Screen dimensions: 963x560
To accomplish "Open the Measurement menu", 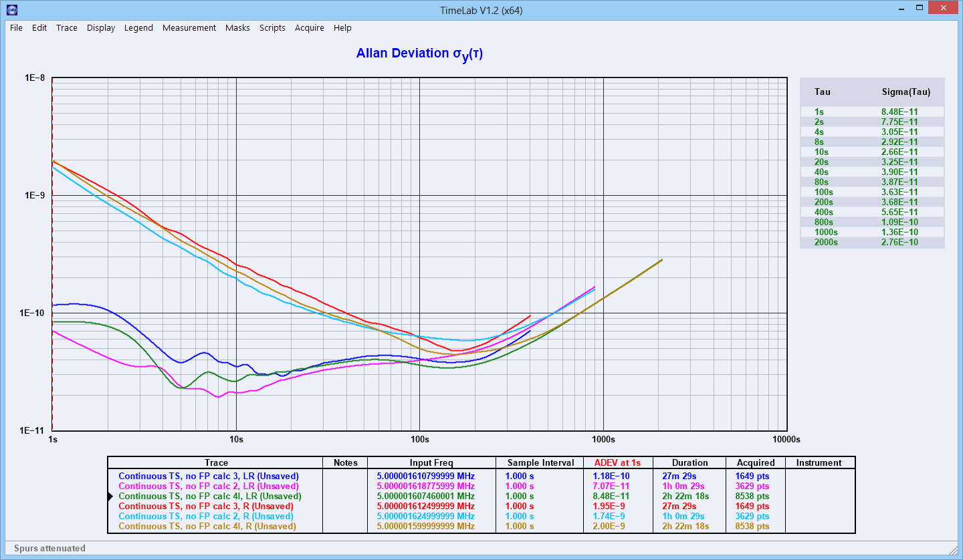I will [x=189, y=28].
